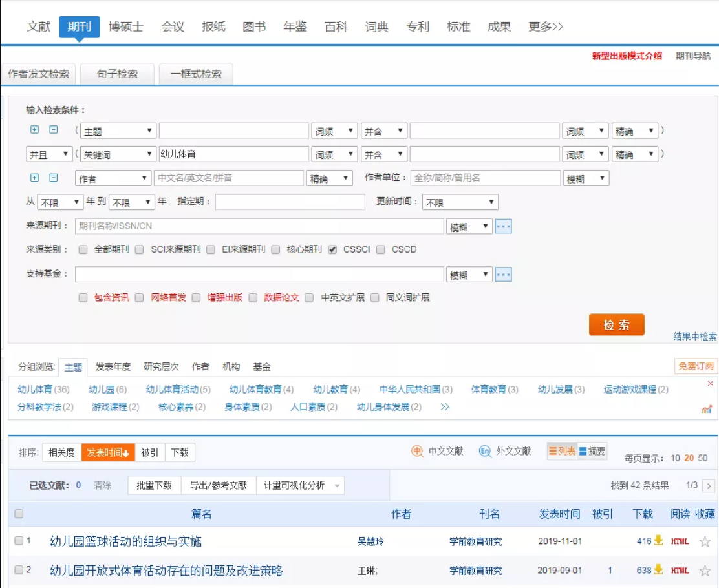Switch to 会议 database tab
This screenshot has width=719, height=588.
(173, 26)
